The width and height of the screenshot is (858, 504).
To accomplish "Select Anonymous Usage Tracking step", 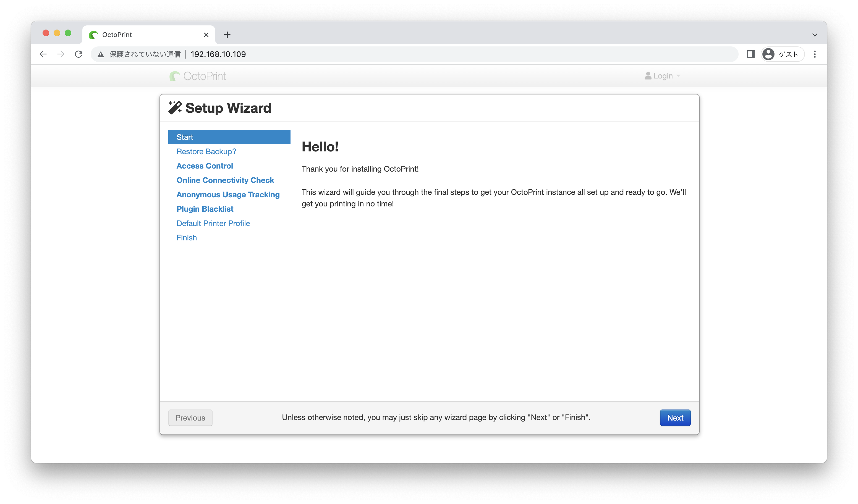I will coord(228,194).
